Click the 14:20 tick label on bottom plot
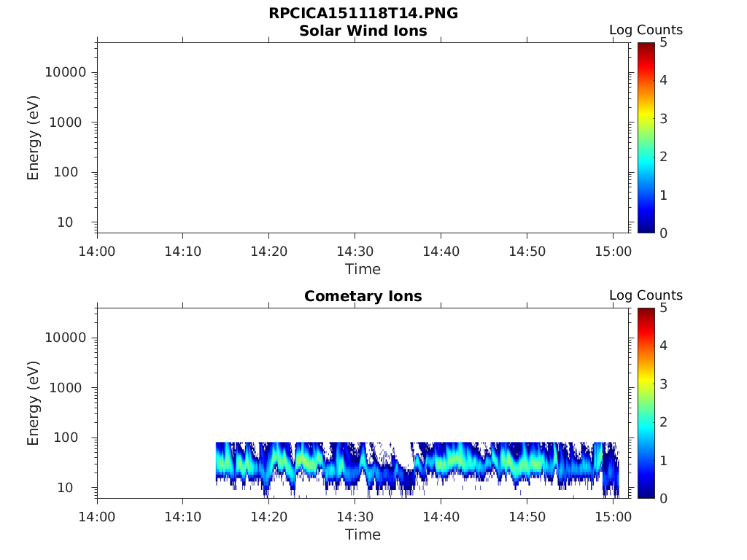747x560 pixels. point(268,517)
